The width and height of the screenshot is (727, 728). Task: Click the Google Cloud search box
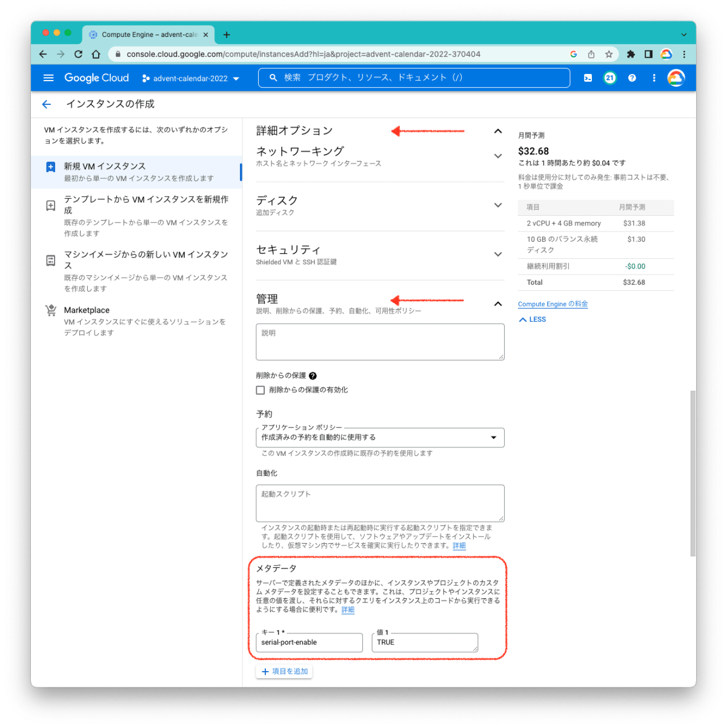pyautogui.click(x=414, y=78)
